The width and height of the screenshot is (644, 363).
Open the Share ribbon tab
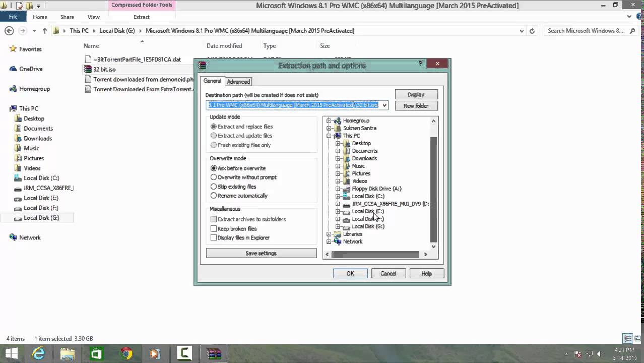pyautogui.click(x=67, y=17)
